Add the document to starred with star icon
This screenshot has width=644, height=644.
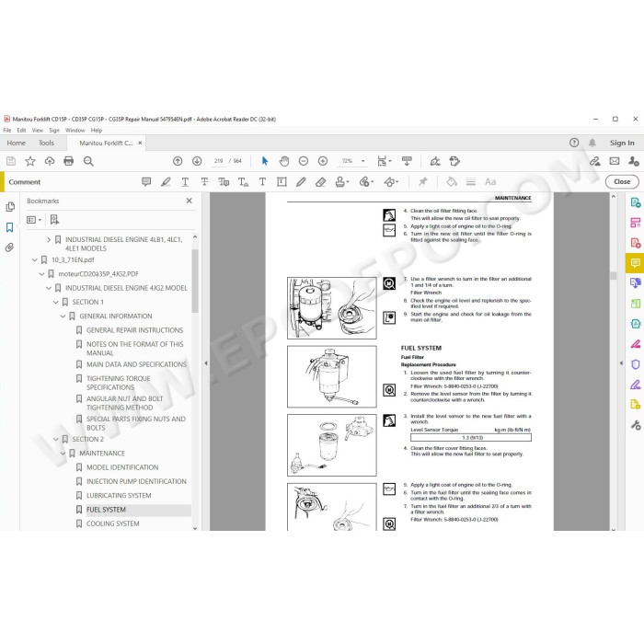click(30, 161)
